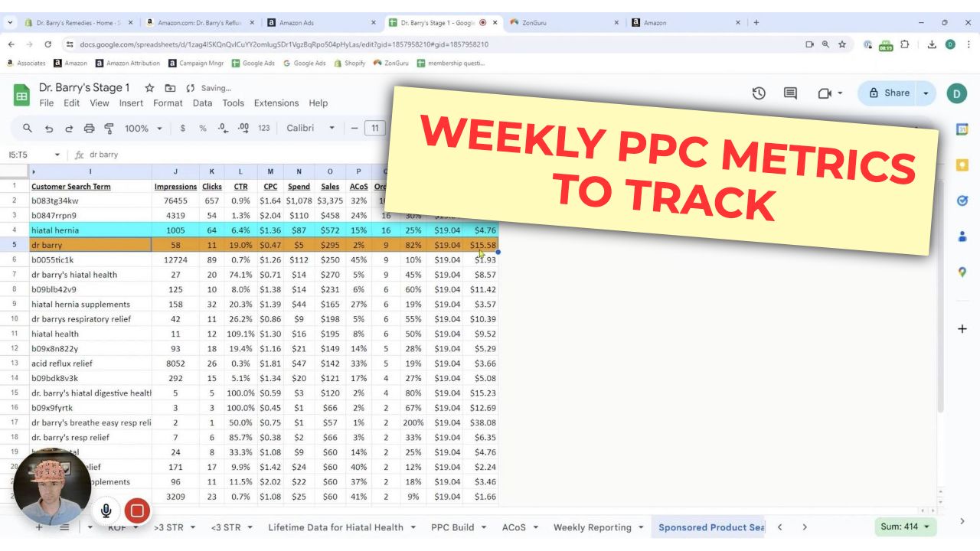Click the undo arrow in toolbar

coord(49,129)
